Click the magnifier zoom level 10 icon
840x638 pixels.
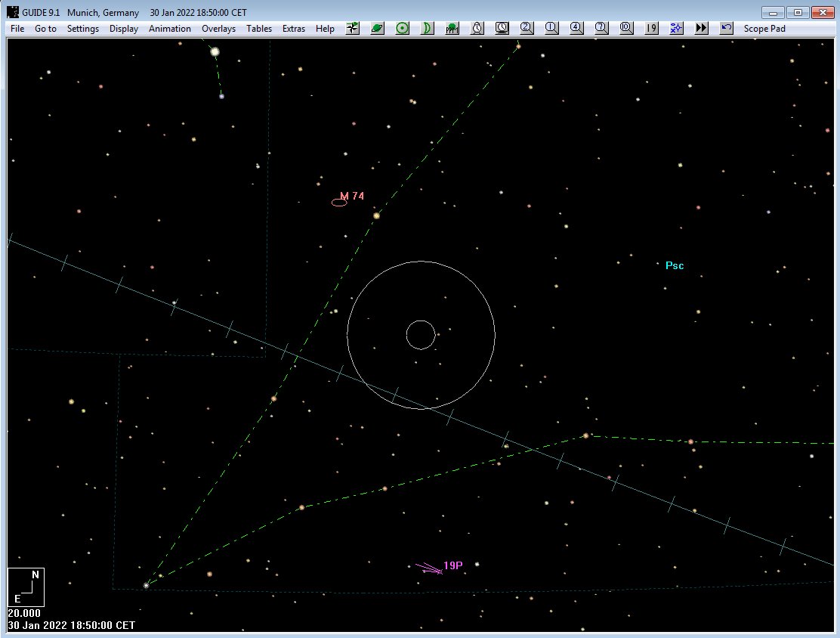tap(626, 28)
